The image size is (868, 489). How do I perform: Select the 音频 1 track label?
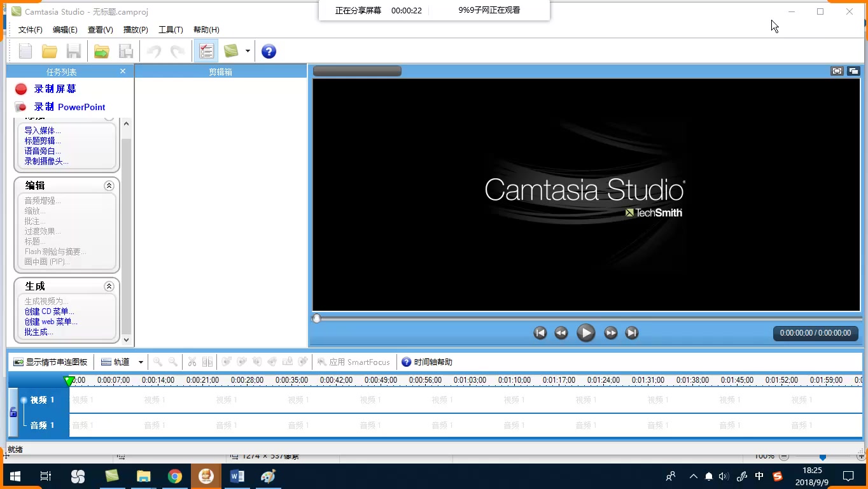pyautogui.click(x=43, y=425)
